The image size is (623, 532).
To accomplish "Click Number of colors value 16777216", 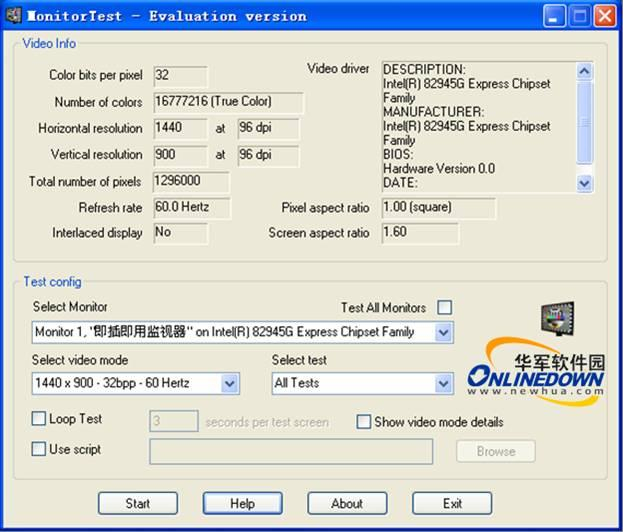I will coord(228,102).
